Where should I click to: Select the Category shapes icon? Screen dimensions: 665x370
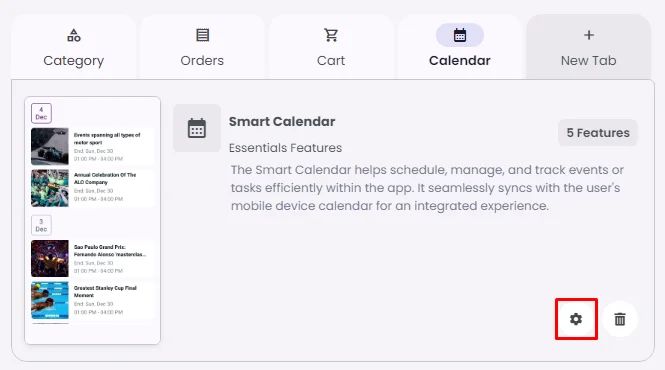pos(74,35)
